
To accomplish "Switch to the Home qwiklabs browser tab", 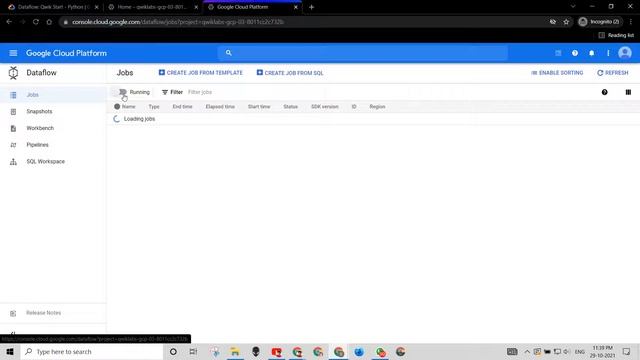I will [x=152, y=7].
